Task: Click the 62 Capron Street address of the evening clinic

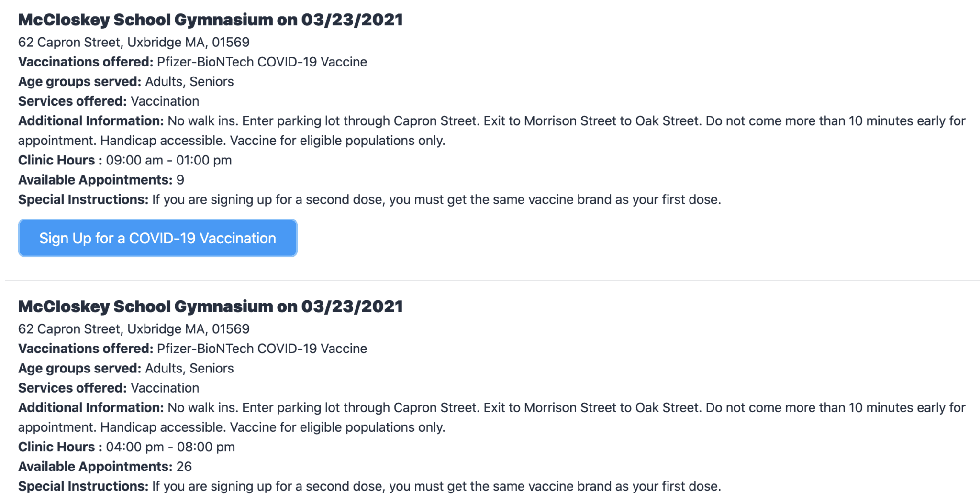Action: pos(134,329)
